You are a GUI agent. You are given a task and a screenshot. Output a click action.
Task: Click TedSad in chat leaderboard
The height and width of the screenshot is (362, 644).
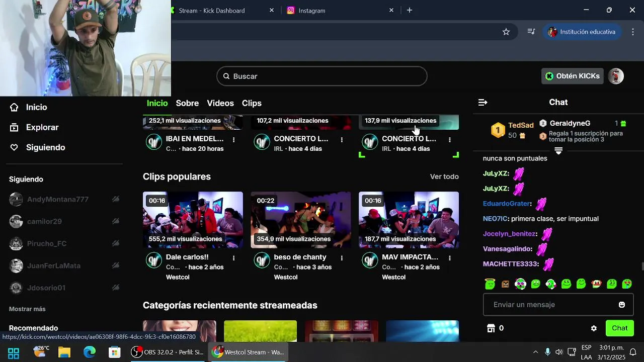521,126
